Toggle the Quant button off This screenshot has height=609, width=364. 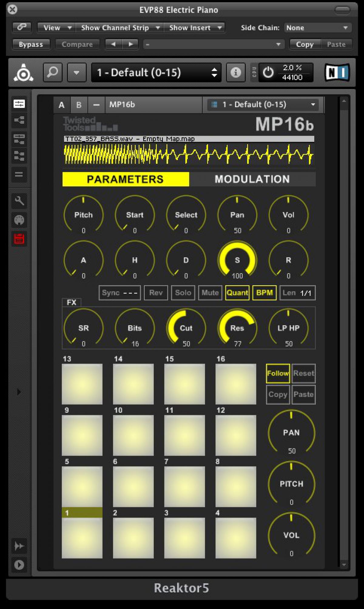click(x=237, y=293)
